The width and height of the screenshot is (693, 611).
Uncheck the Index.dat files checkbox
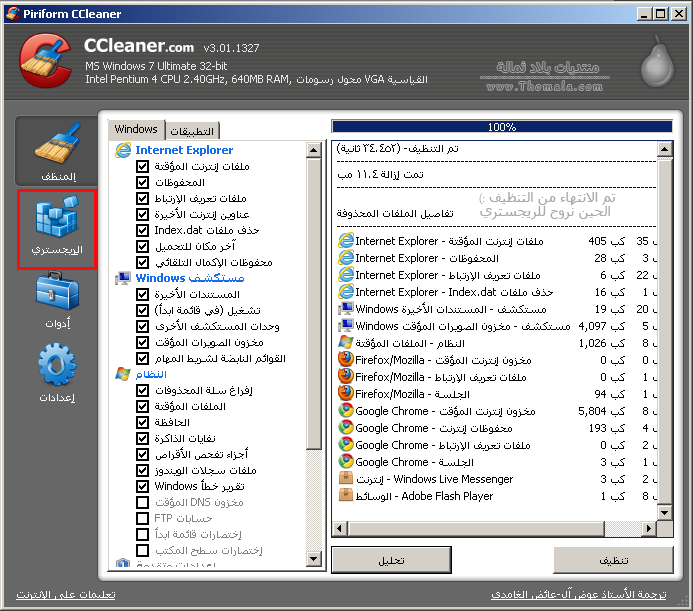point(142,230)
